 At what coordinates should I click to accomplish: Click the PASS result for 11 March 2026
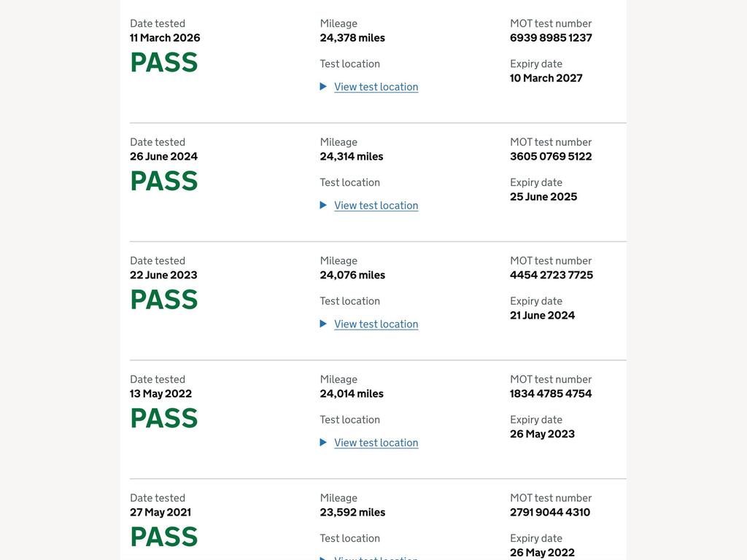pos(164,63)
